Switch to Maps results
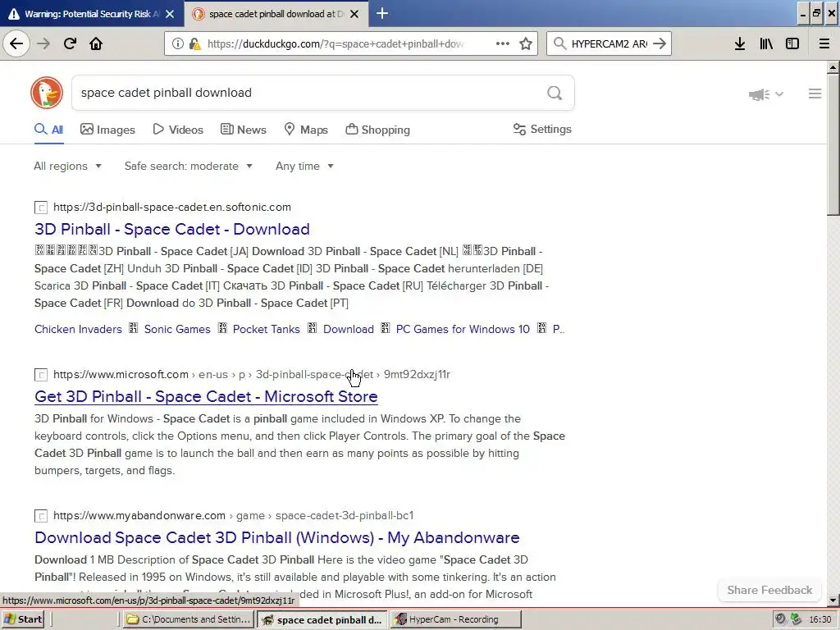 tap(306, 130)
